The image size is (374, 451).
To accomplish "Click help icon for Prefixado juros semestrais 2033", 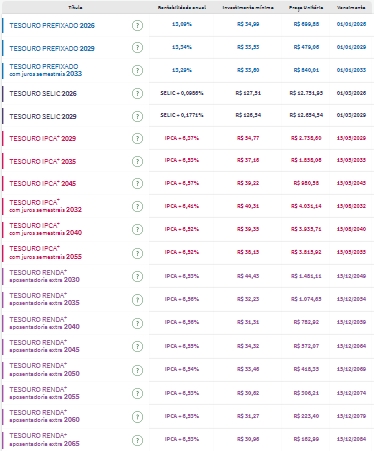I will pyautogui.click(x=137, y=70).
